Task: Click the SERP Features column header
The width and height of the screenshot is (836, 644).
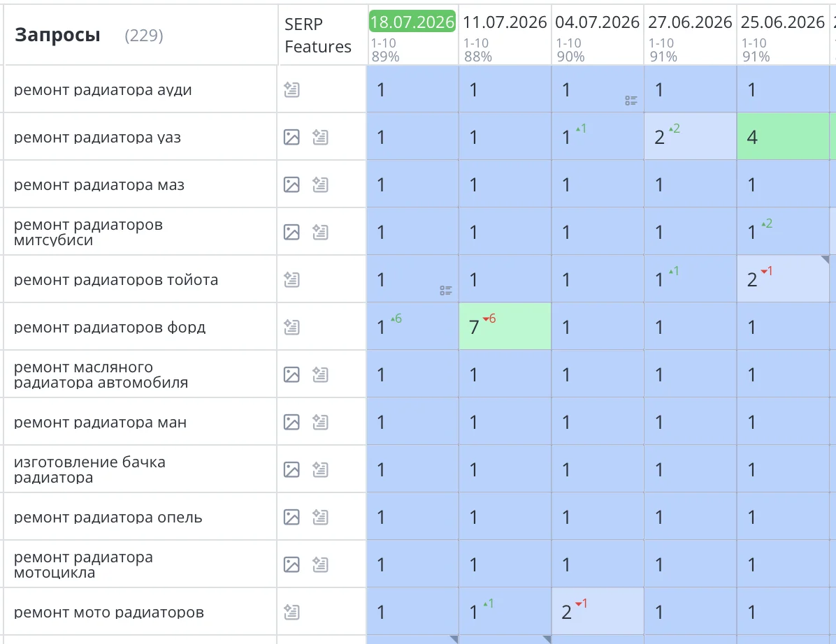Action: coord(318,35)
